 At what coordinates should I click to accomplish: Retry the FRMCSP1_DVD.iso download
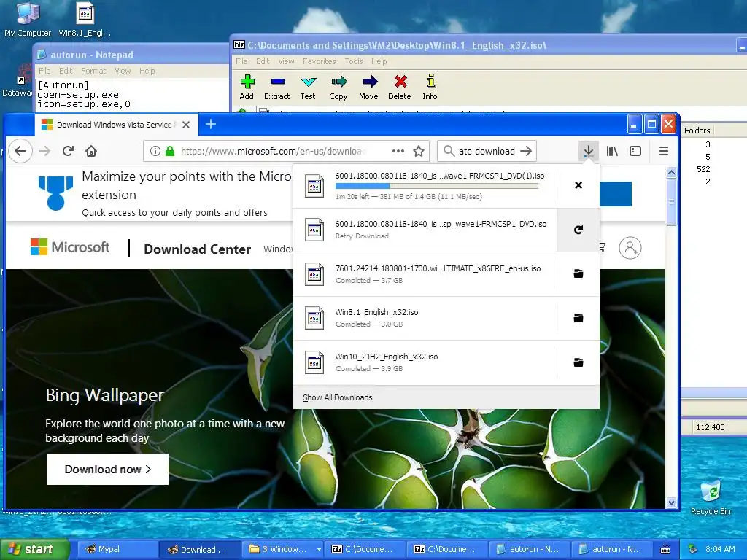pyautogui.click(x=578, y=230)
